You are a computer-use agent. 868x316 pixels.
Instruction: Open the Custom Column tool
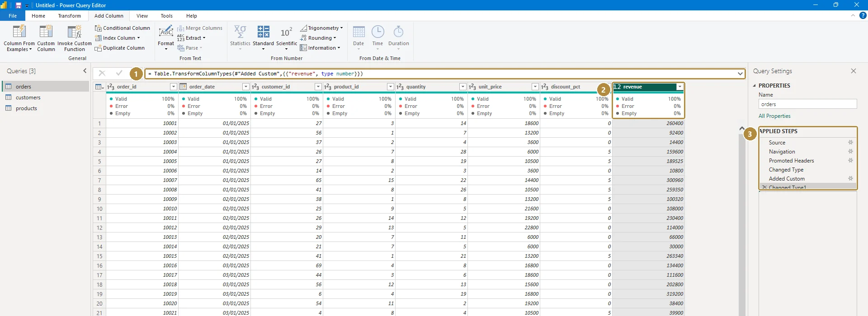tap(46, 38)
